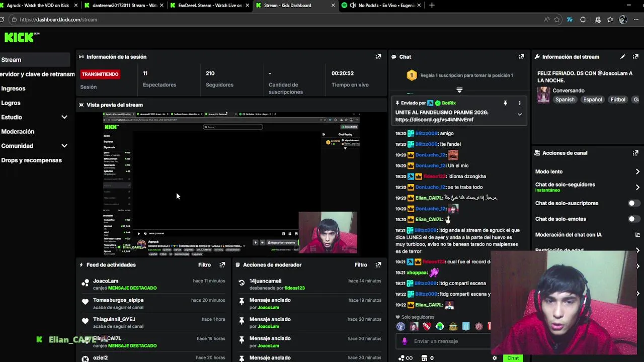Pop out the Información de la sesión panel
The height and width of the screenshot is (362, 644).
pyautogui.click(x=378, y=57)
